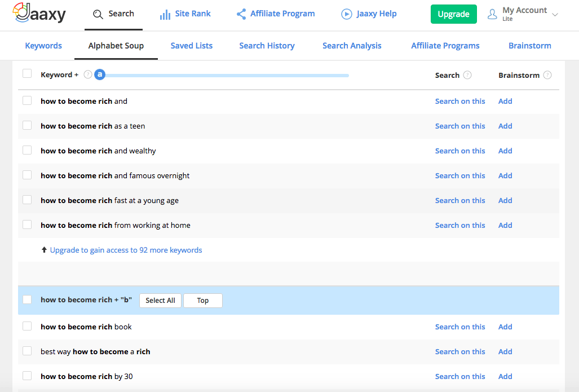
Task: Click the Jaaxy logo
Action: click(39, 14)
